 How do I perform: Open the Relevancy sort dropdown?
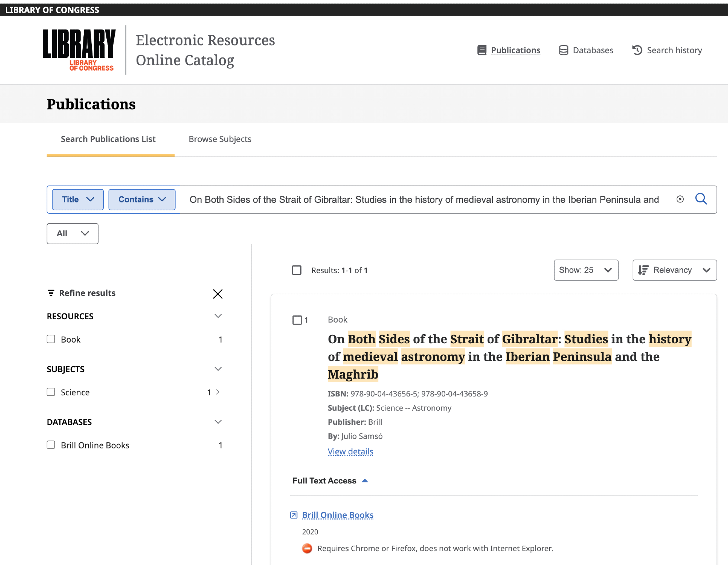pyautogui.click(x=674, y=270)
